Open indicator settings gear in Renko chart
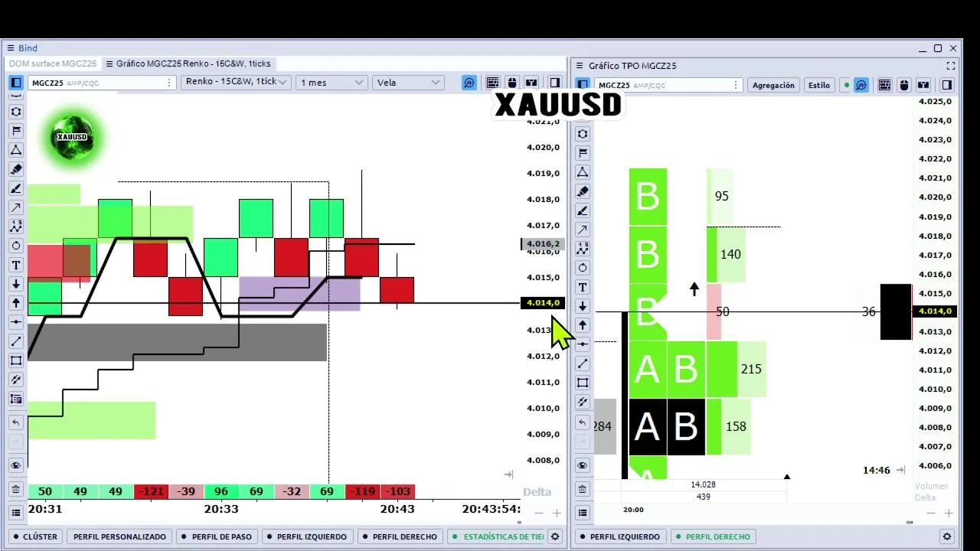980x551 pixels. tap(556, 536)
